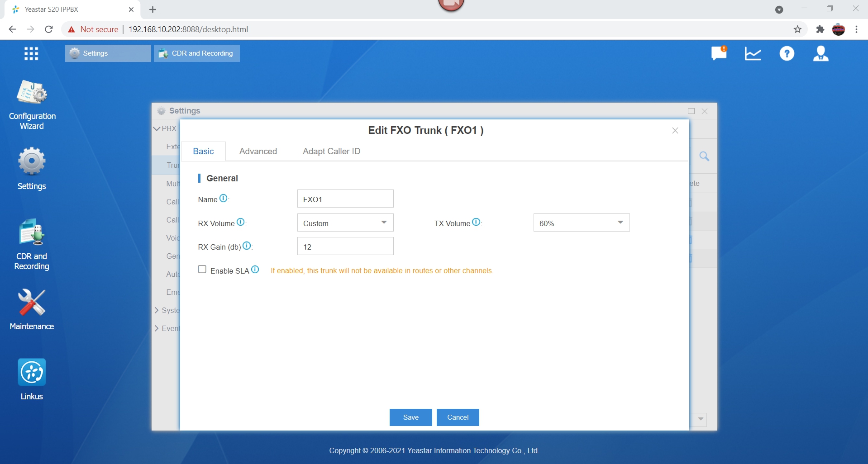The width and height of the screenshot is (868, 464).
Task: View event notifications message icon
Action: tap(719, 53)
